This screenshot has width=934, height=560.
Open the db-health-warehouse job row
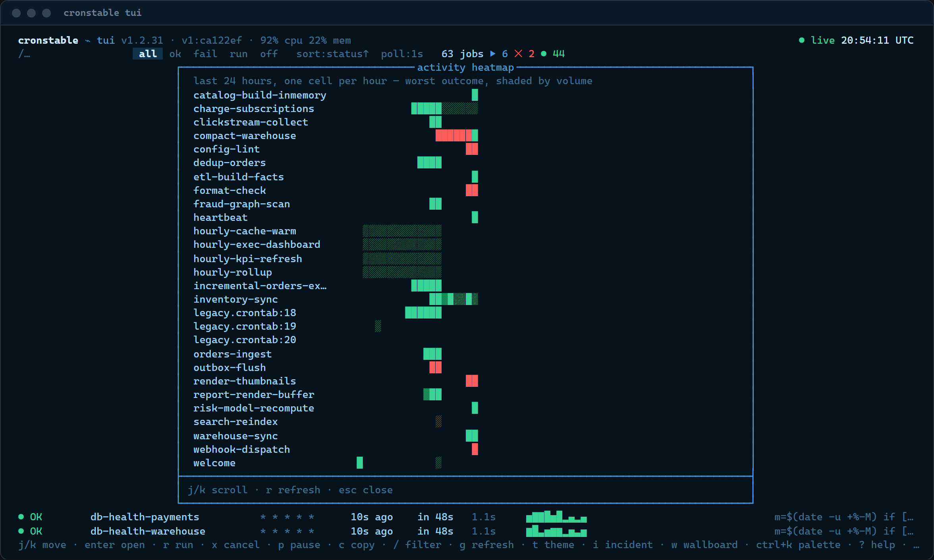(x=466, y=531)
